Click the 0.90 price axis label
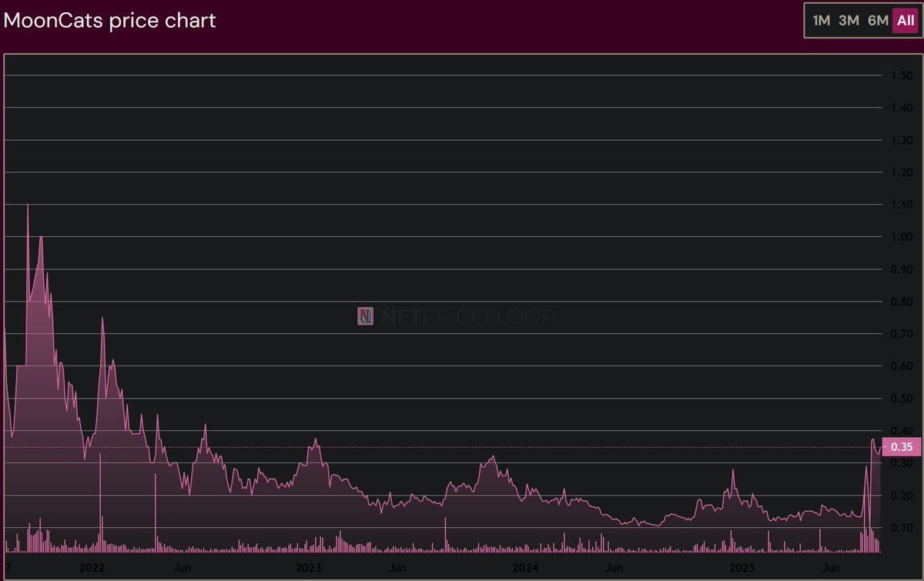924x581 pixels. [901, 269]
